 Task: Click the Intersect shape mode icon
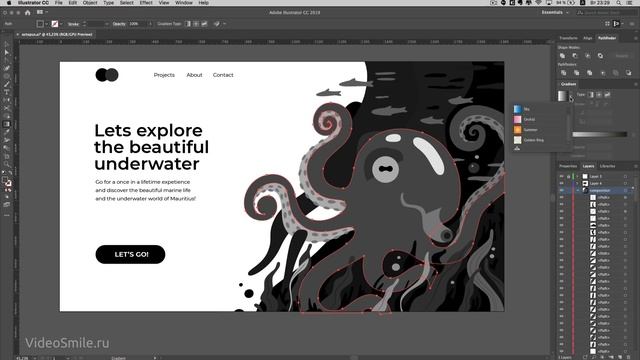pos(588,56)
